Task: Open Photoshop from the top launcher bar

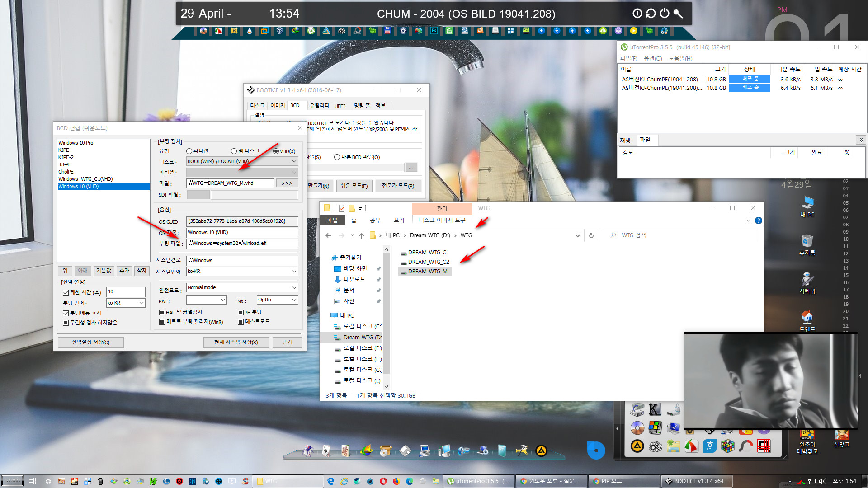Action: click(x=434, y=31)
